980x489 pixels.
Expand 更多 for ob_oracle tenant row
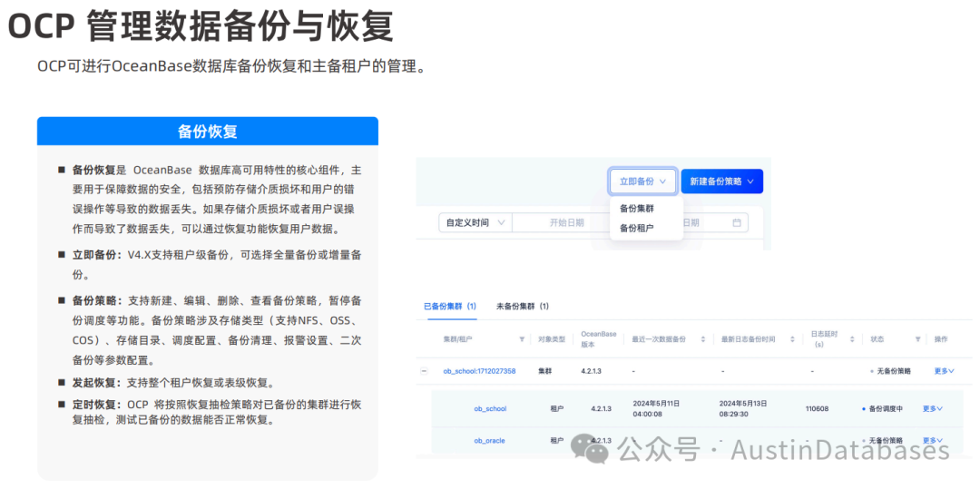pyautogui.click(x=933, y=440)
